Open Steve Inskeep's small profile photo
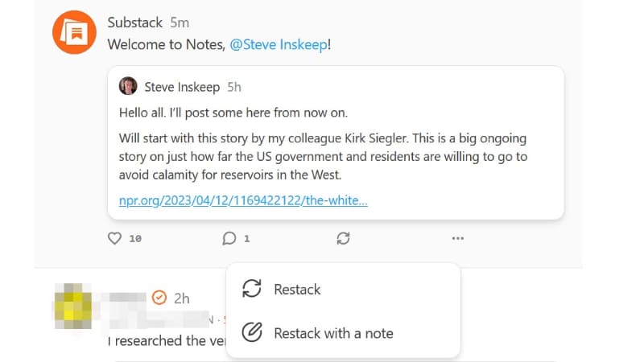 click(128, 86)
